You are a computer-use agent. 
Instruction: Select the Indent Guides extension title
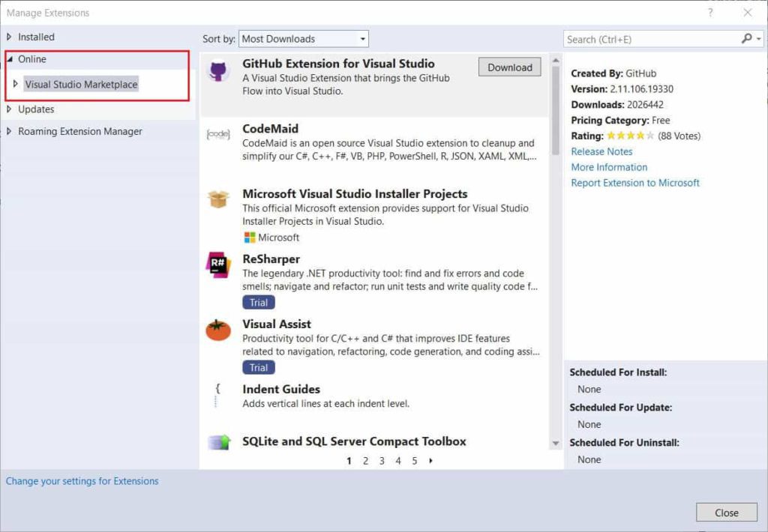click(281, 389)
